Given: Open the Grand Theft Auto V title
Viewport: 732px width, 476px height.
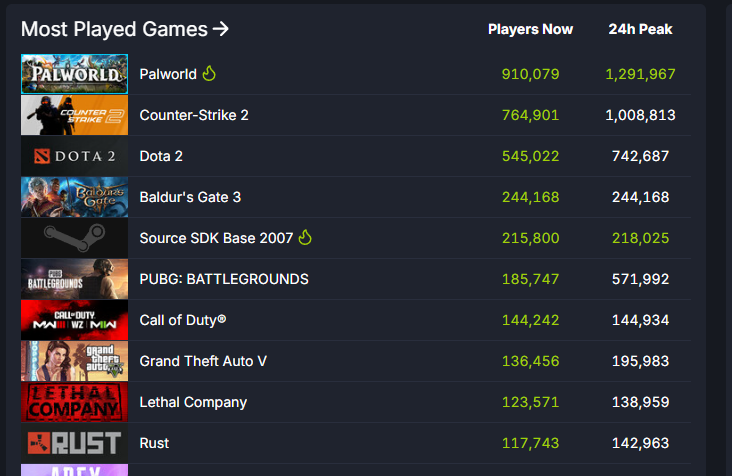Looking at the screenshot, I should coord(203,361).
